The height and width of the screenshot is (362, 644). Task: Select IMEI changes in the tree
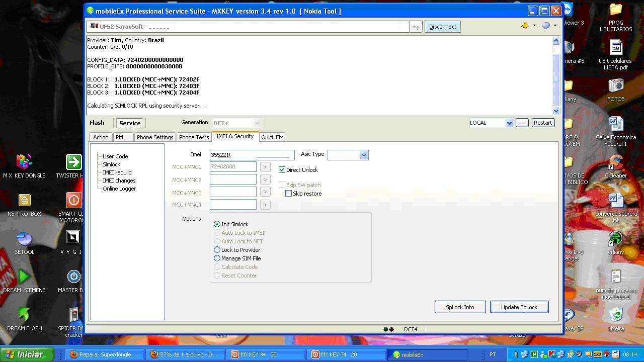pos(119,180)
